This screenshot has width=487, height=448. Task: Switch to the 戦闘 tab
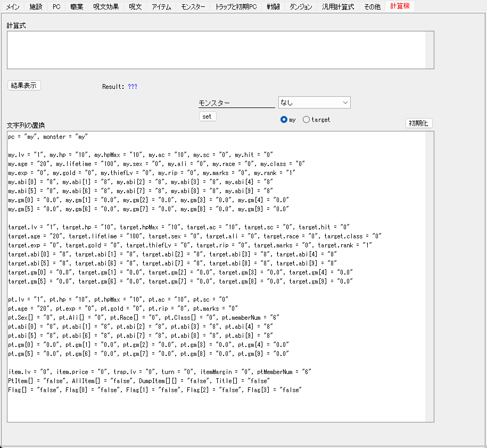pos(273,6)
